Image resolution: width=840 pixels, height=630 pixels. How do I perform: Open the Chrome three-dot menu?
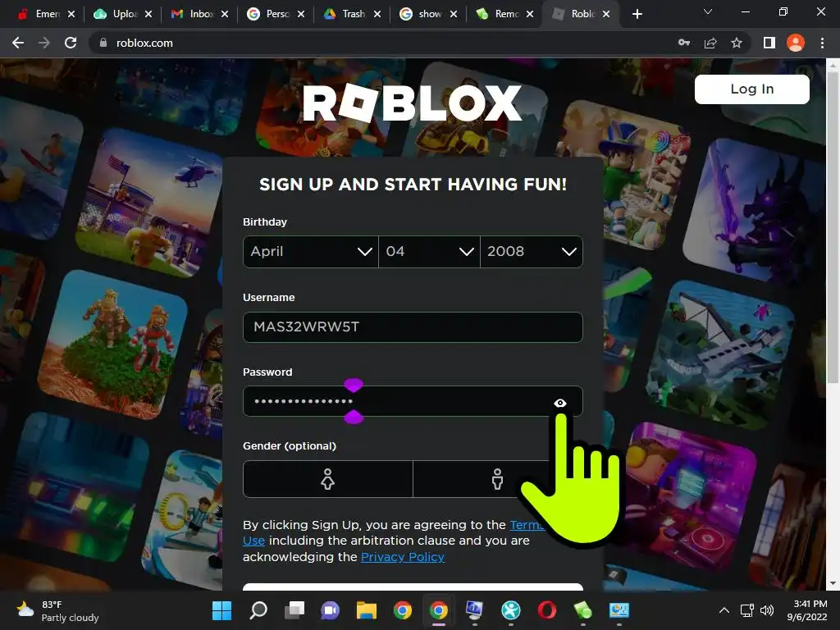822,43
